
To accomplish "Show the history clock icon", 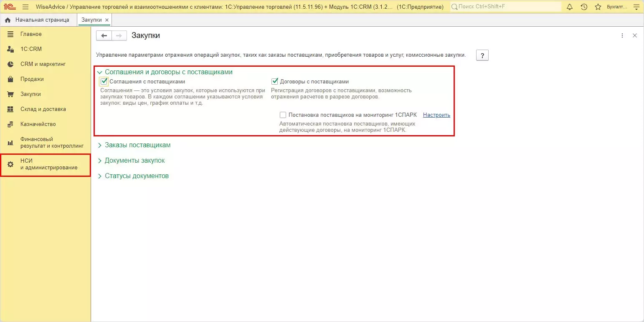I will [x=584, y=7].
